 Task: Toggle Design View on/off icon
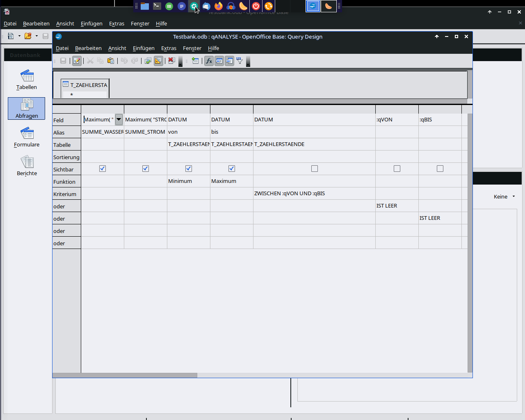click(x=158, y=61)
